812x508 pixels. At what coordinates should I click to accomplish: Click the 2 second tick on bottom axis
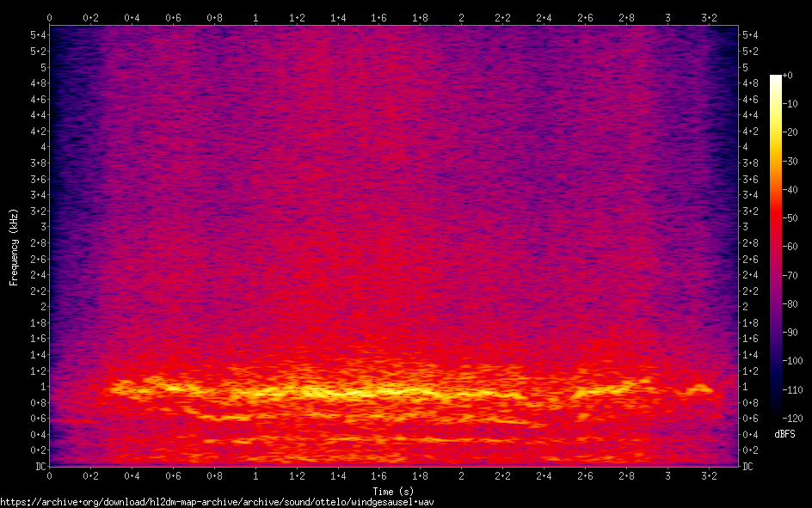pos(462,475)
